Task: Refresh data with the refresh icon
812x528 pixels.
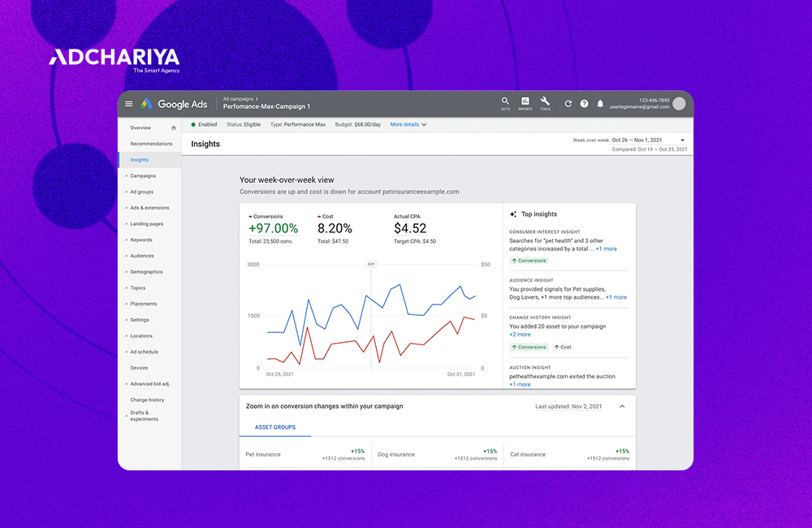Action: 568,103
